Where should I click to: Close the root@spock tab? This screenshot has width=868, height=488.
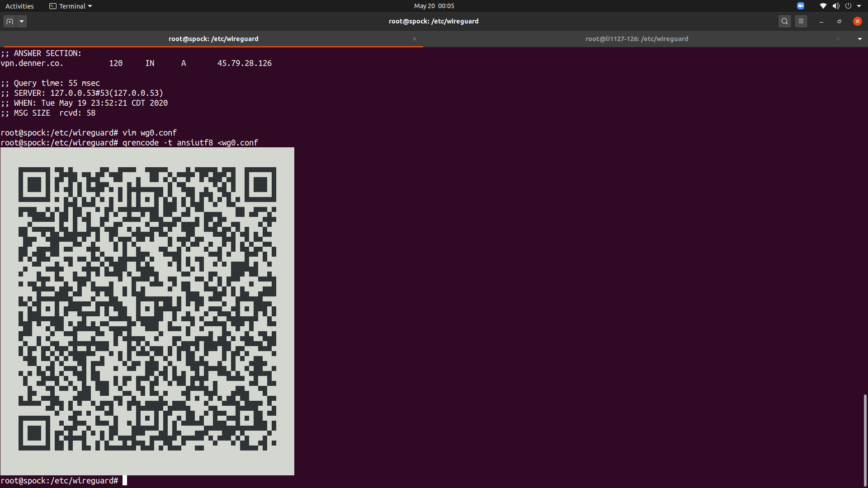pos(415,39)
